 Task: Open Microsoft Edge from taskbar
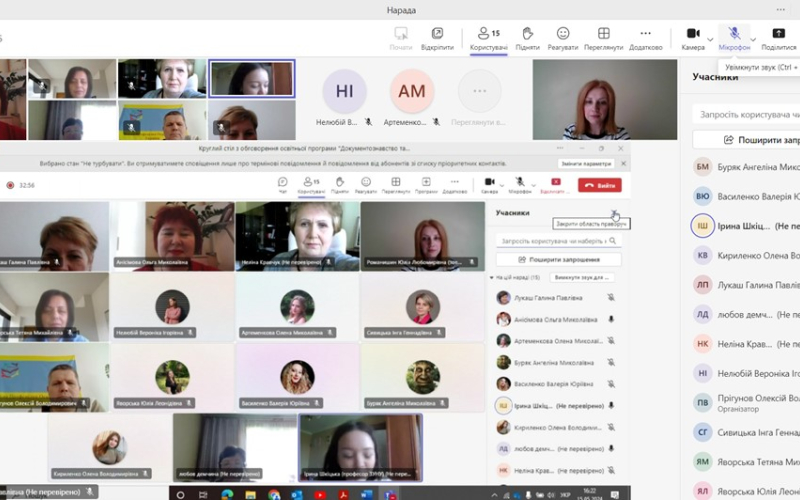click(228, 494)
